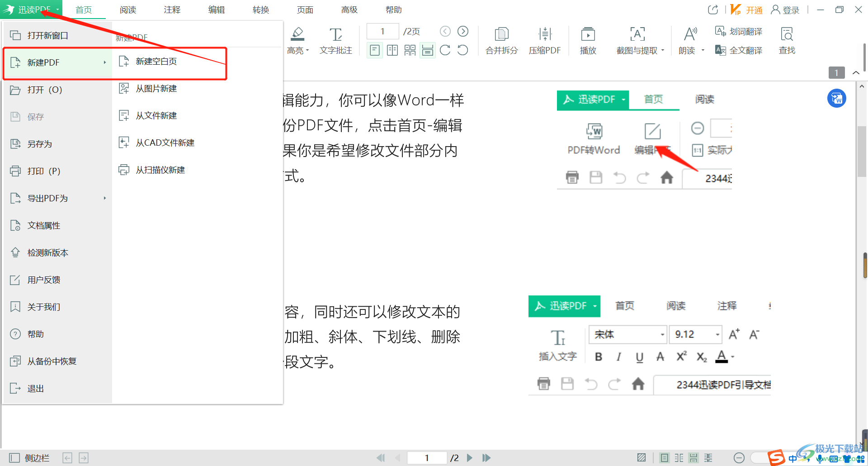
Task: Toggle the 侧边栏 sidebar button
Action: [x=29, y=458]
